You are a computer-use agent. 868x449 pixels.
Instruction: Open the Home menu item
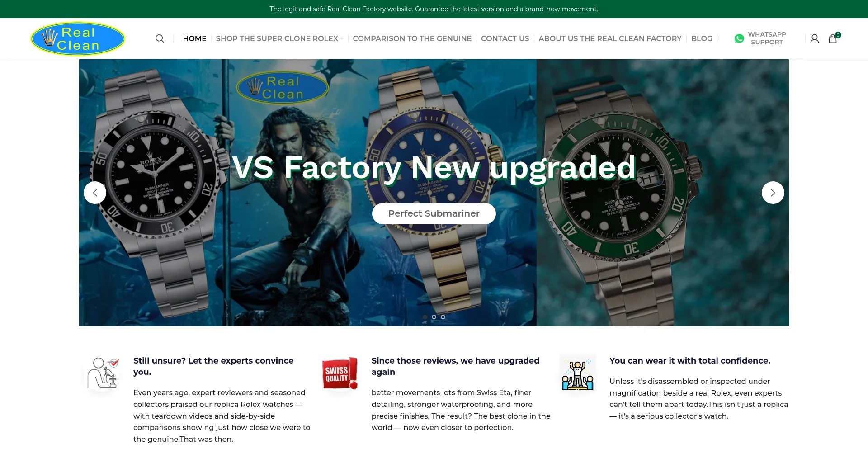click(194, 38)
